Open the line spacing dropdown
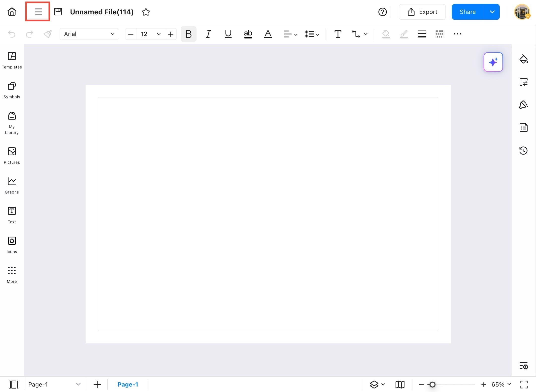536x392 pixels. [312, 34]
